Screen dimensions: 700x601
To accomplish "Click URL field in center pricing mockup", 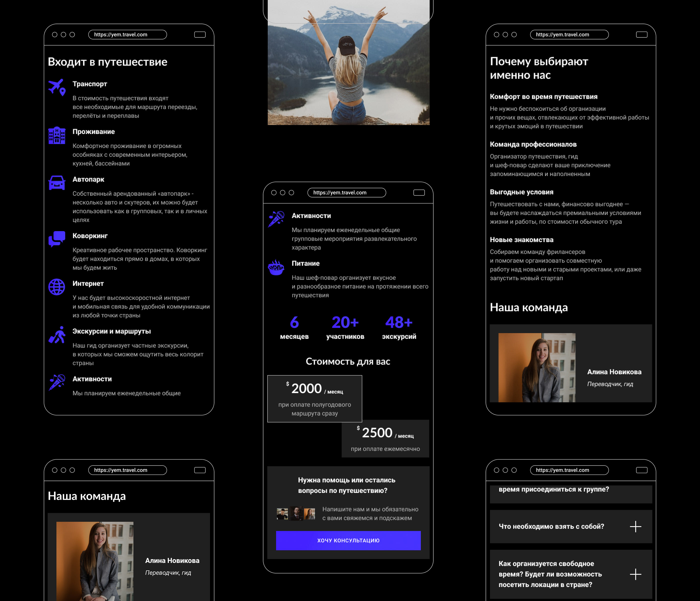I will click(346, 193).
